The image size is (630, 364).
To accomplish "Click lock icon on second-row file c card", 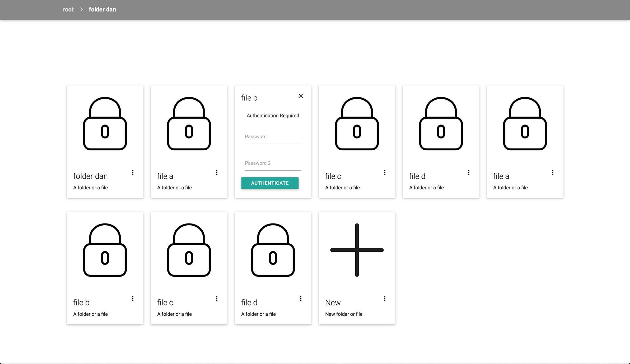I will tap(189, 250).
